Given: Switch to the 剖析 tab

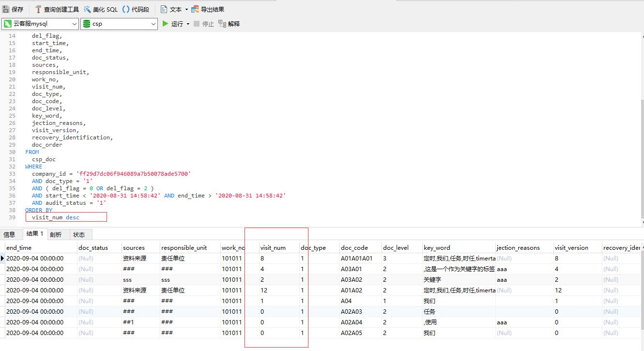Looking at the screenshot, I should click(56, 234).
